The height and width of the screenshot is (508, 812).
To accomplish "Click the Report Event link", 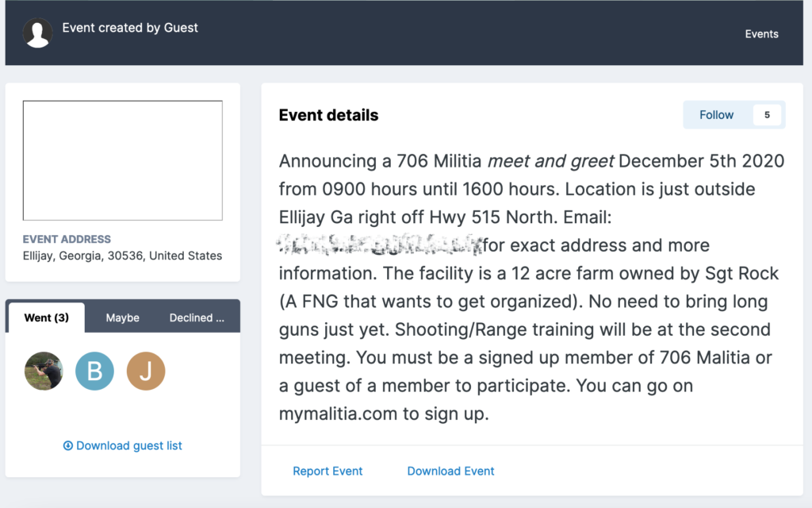I will pyautogui.click(x=327, y=471).
